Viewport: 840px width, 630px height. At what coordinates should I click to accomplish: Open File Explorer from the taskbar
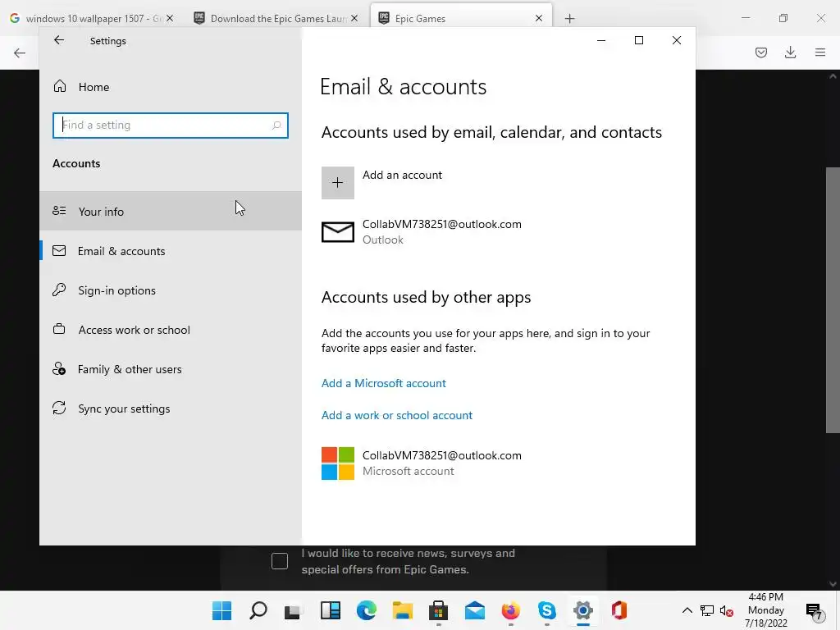402,610
